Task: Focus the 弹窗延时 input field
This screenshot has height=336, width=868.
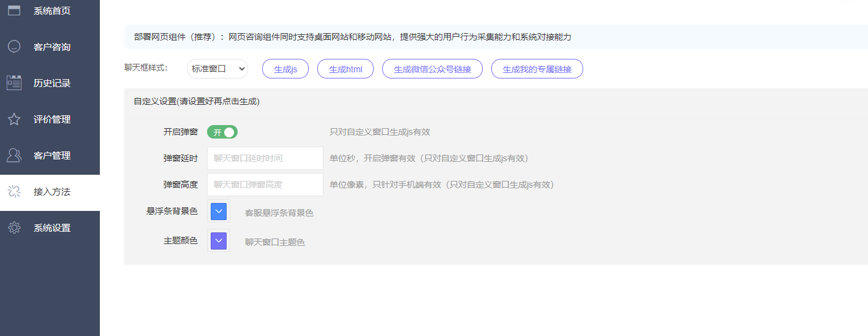Action: (265, 158)
